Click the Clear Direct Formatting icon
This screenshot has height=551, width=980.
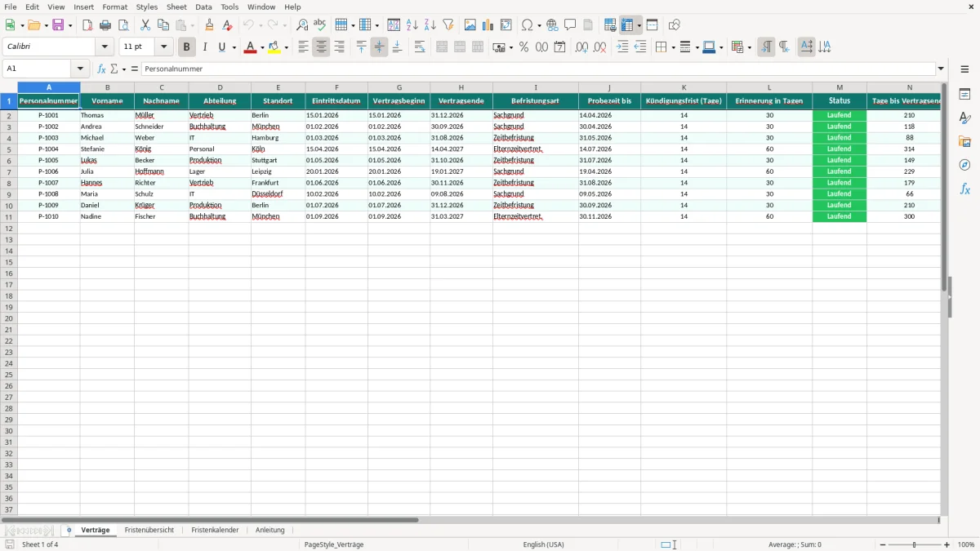tap(228, 25)
